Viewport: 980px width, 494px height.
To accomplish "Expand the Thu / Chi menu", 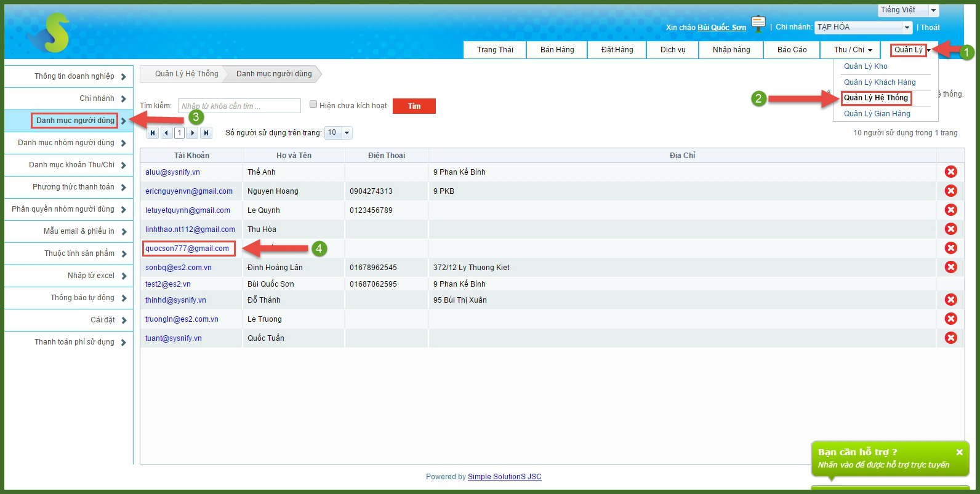I will tap(853, 50).
